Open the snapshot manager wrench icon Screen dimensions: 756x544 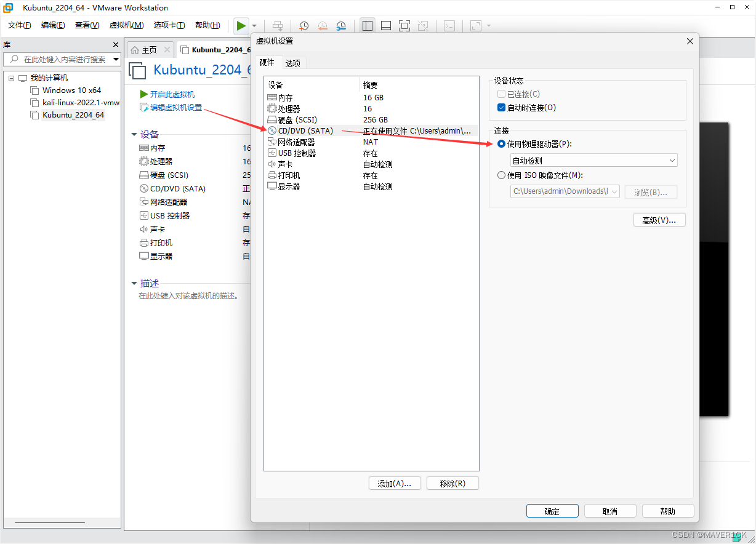coord(341,26)
